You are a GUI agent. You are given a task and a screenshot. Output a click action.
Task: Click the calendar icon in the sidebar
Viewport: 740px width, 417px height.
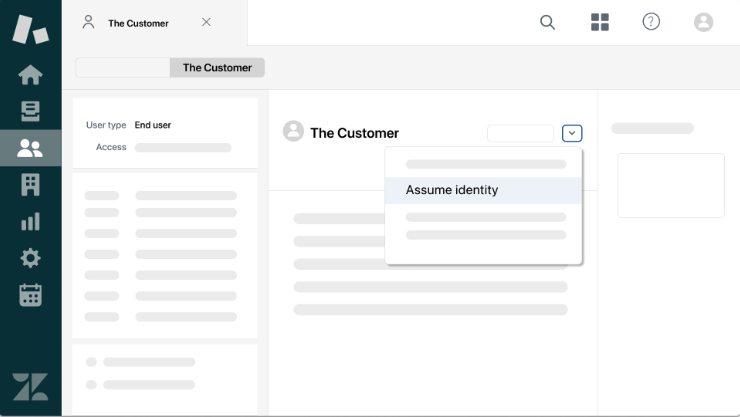[30, 295]
